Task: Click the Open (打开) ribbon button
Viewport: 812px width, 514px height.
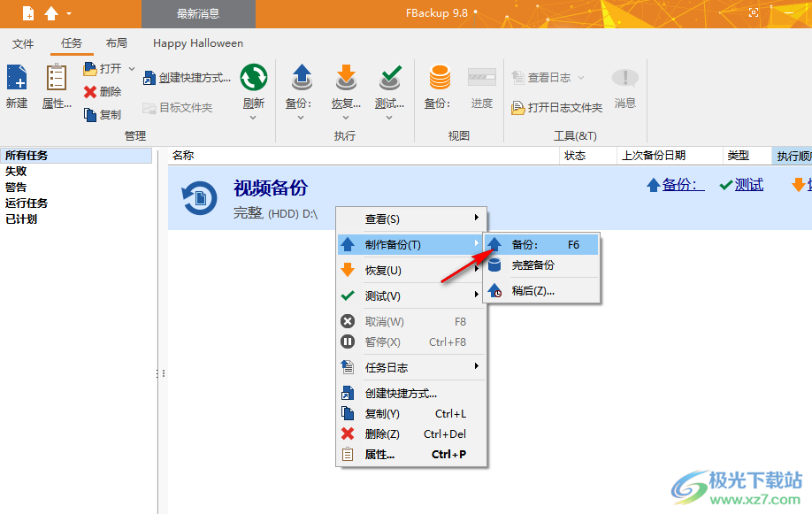Action: [103, 68]
